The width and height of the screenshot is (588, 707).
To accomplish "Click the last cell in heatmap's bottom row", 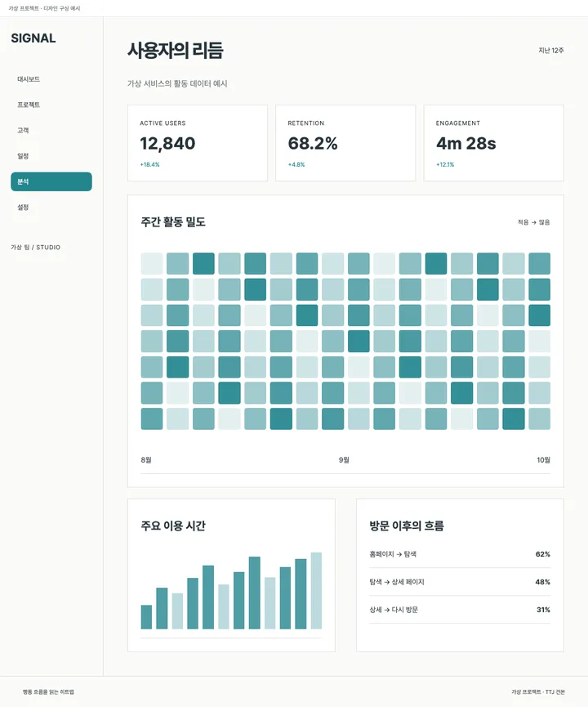I will click(x=539, y=418).
